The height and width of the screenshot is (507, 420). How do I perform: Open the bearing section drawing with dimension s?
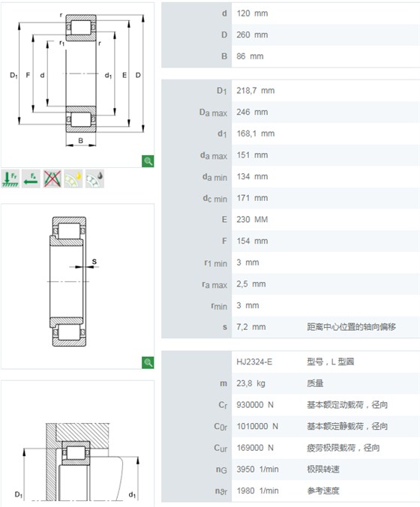tap(77, 286)
